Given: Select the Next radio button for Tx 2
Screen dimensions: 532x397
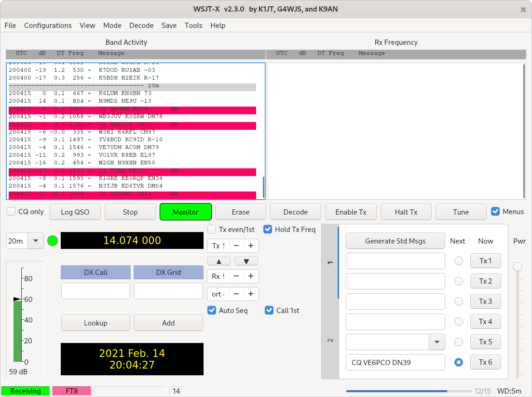Looking at the screenshot, I should point(458,281).
